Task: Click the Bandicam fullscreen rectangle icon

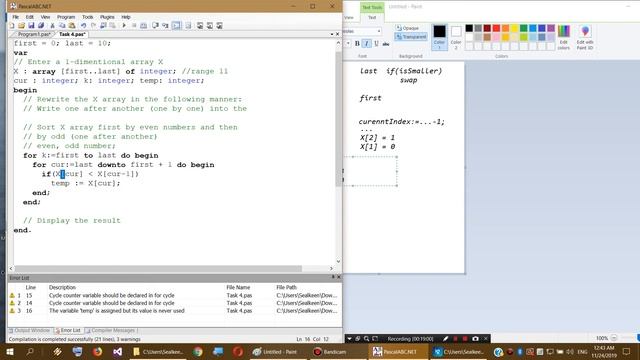Action: point(375,339)
